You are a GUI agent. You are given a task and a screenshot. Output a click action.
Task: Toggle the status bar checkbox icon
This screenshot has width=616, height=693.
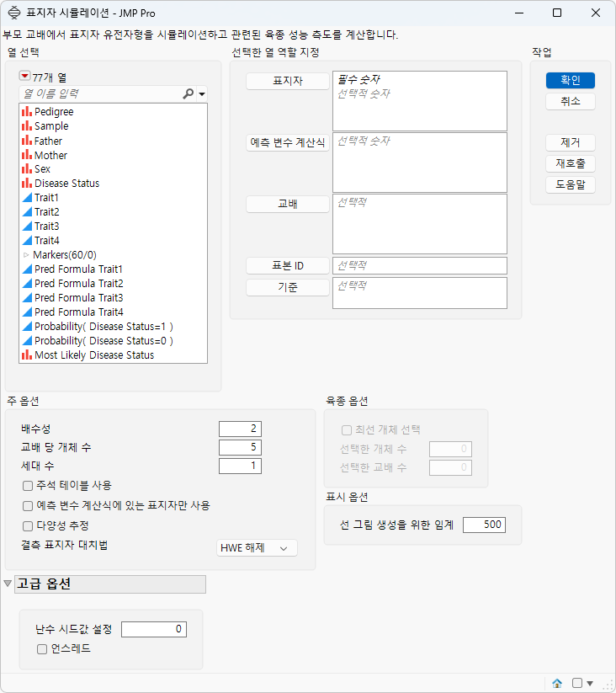[577, 683]
